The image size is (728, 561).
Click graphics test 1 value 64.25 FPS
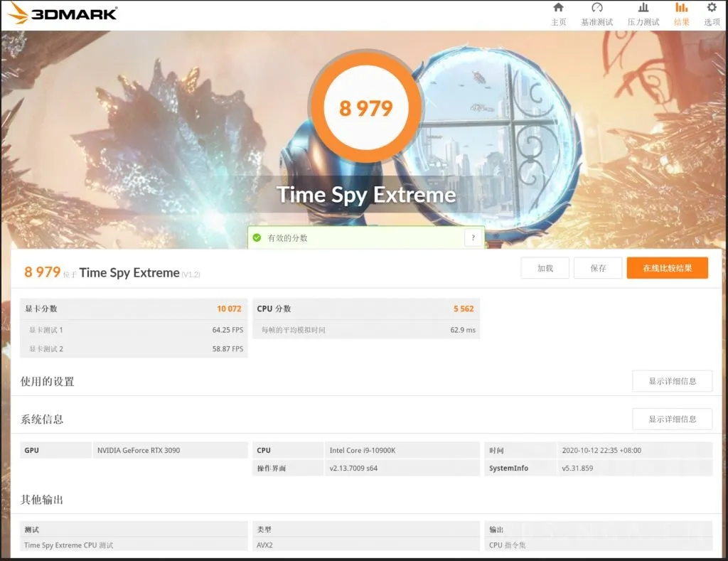(x=227, y=330)
